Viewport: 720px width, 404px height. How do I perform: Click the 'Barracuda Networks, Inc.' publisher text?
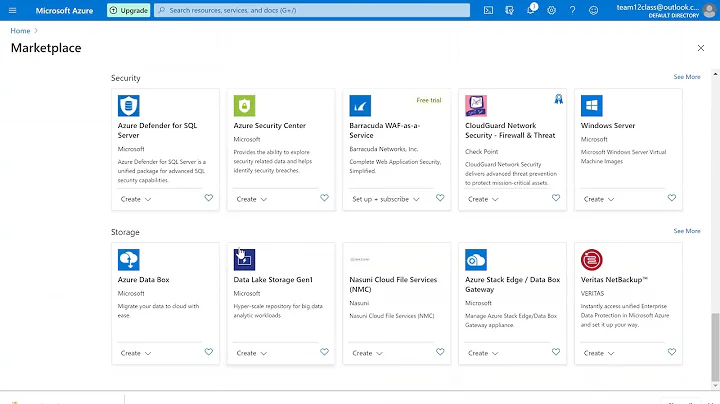point(383,149)
